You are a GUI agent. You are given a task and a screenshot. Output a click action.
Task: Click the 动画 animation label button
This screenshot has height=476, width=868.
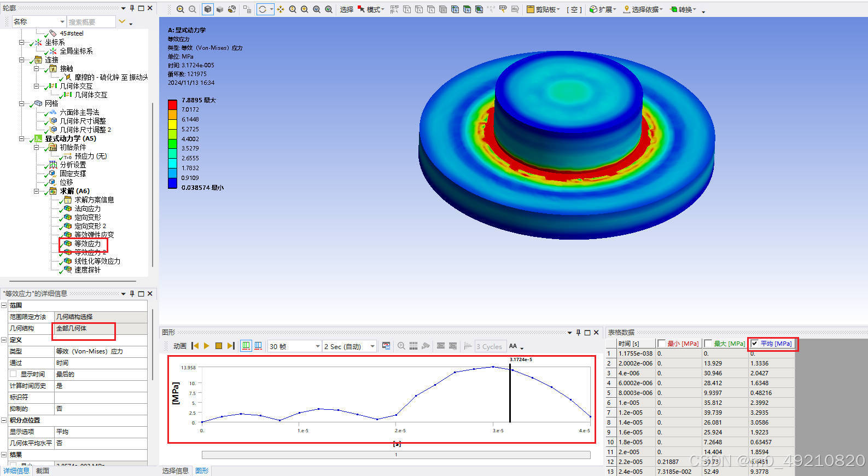point(179,346)
